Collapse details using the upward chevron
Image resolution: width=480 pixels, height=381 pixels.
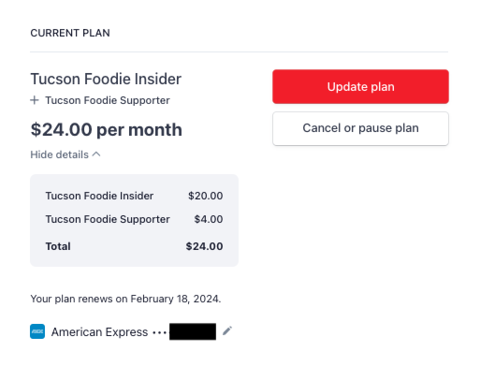click(x=96, y=154)
